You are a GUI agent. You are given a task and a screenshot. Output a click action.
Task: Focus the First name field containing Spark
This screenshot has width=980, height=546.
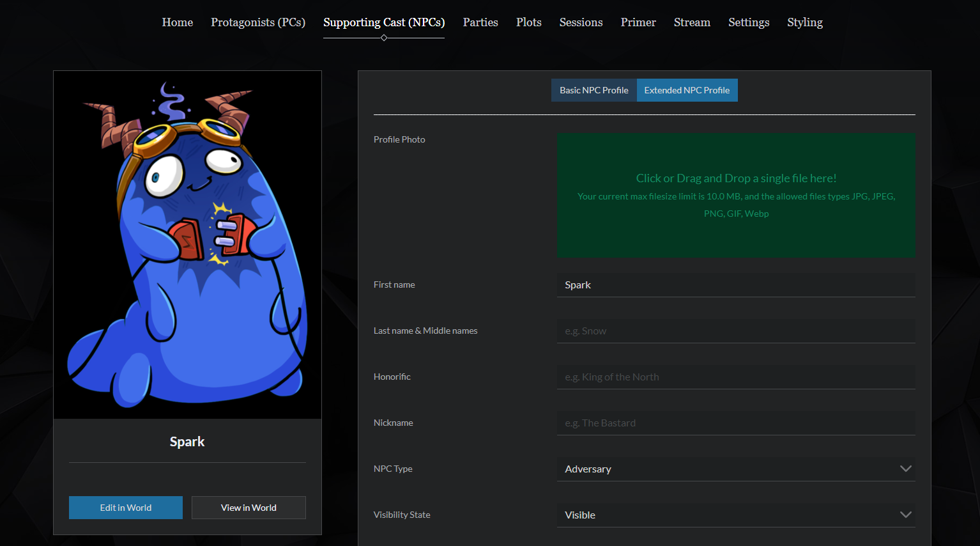pyautogui.click(x=736, y=285)
